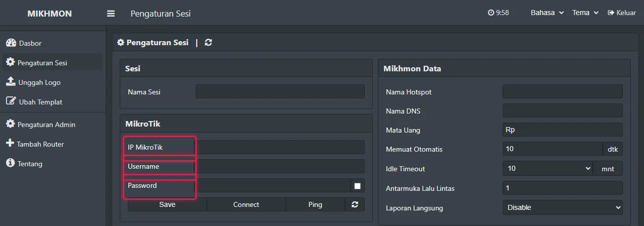Click the Connect button
Viewport: 644px width, 226px height.
246,204
